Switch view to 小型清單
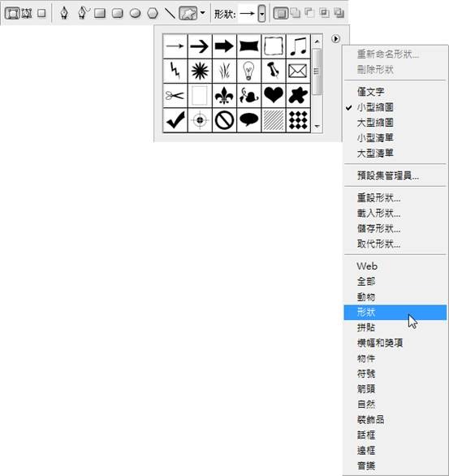 [375, 138]
